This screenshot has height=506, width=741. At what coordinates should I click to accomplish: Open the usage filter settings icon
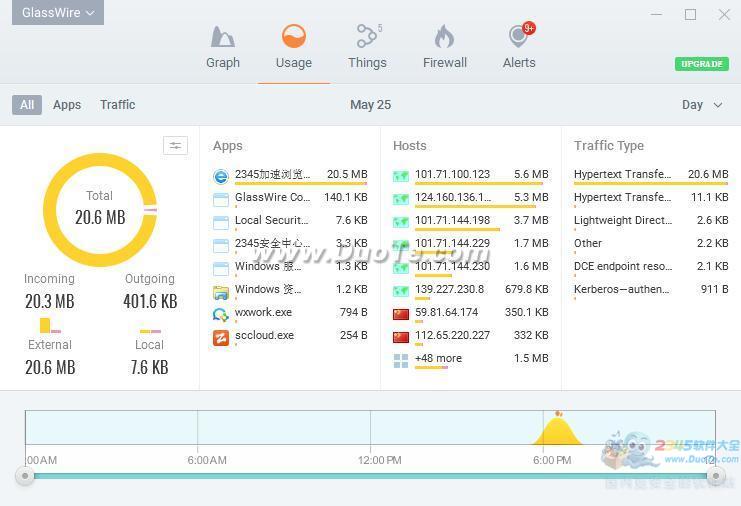(175, 146)
